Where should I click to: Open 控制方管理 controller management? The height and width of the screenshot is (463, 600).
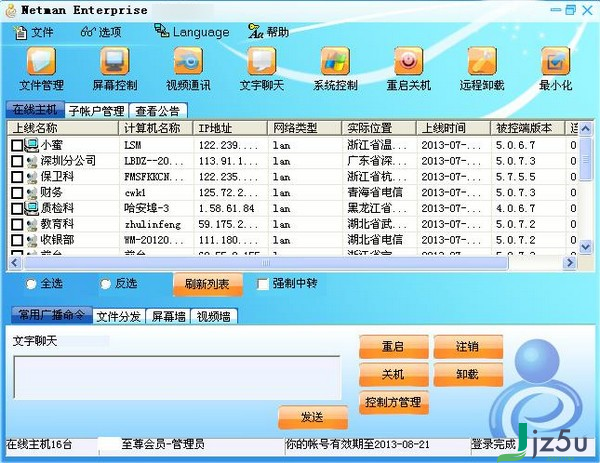[393, 402]
